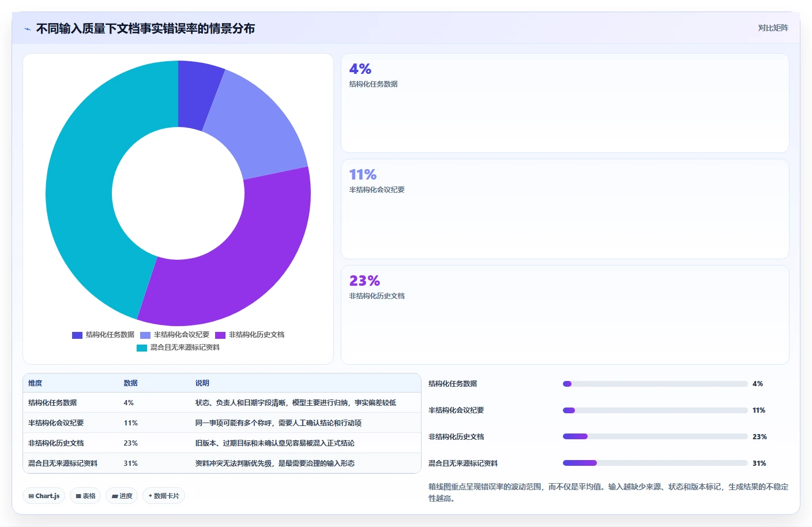Toggle 结构化任务数据 legend swatch
This screenshot has width=812, height=527.
(77, 335)
